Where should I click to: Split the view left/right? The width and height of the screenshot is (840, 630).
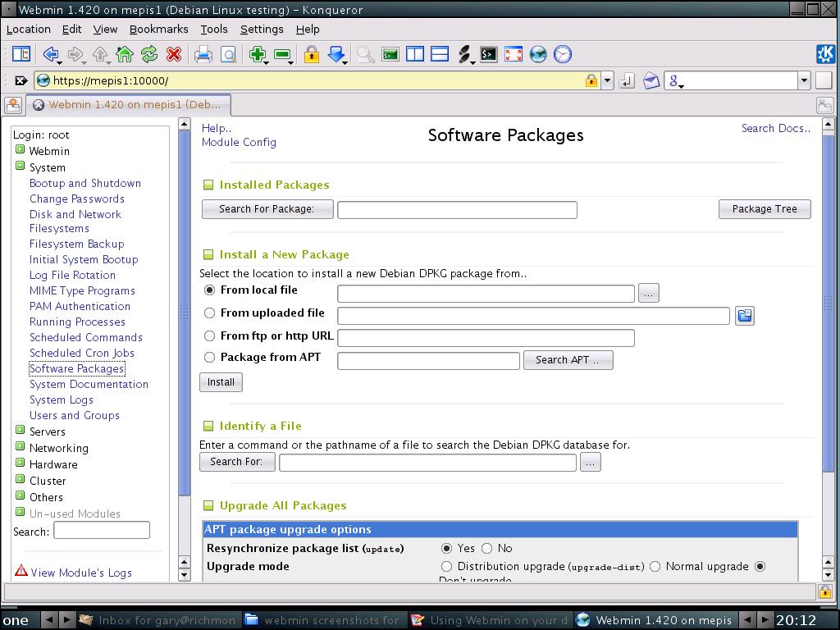click(x=415, y=54)
